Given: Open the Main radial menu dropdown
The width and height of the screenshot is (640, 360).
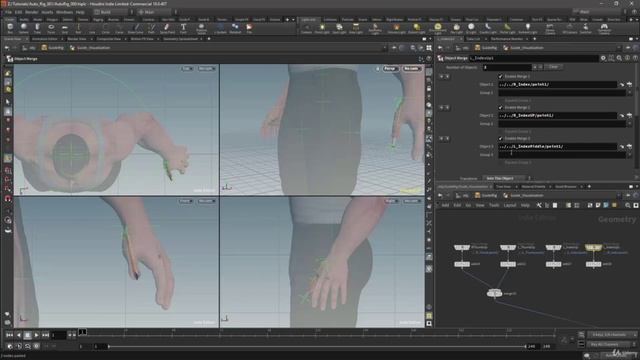Looking at the screenshot, I should pyautogui.click(x=155, y=12).
